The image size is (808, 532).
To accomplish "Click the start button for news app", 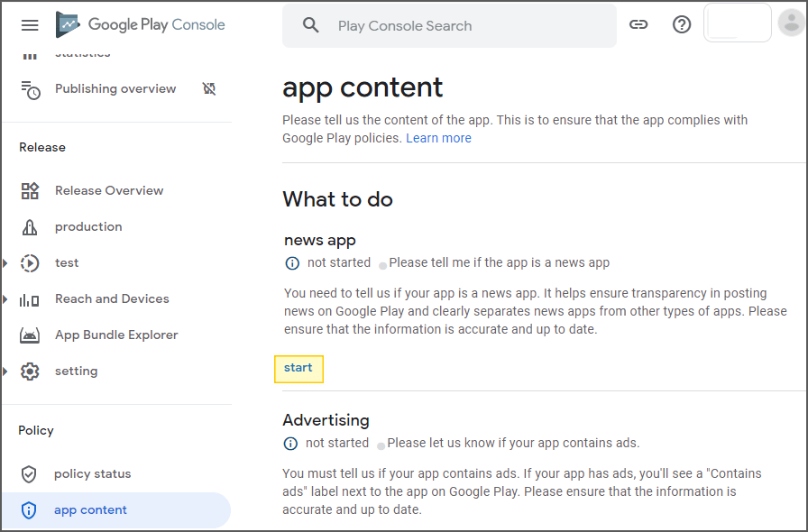I will tap(298, 368).
